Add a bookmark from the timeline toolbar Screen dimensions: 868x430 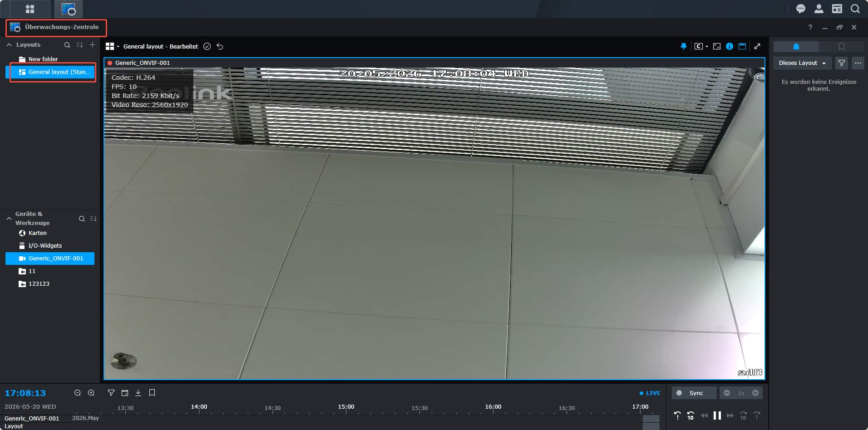[x=152, y=393]
